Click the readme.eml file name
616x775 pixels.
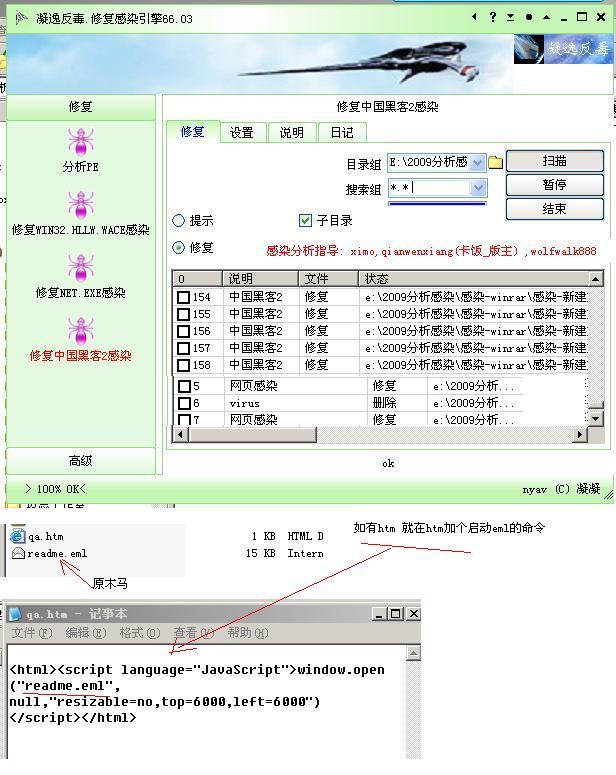(57, 554)
